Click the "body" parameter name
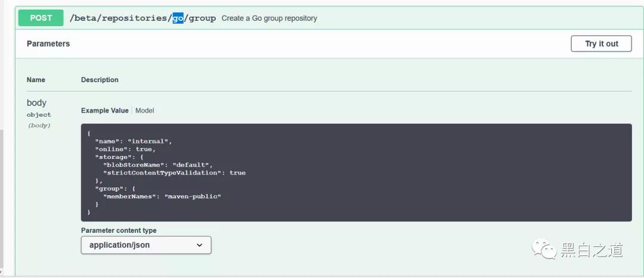The height and width of the screenshot is (278, 644). (36, 102)
